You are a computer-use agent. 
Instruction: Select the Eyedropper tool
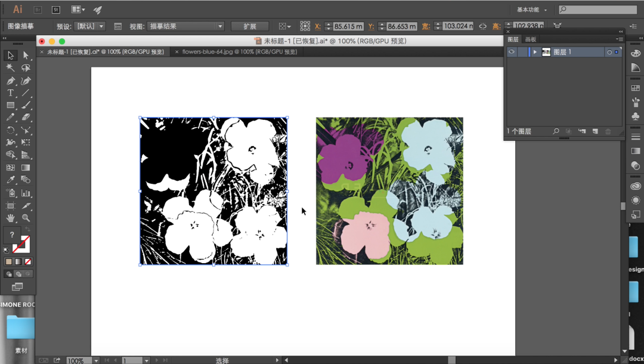(10, 180)
